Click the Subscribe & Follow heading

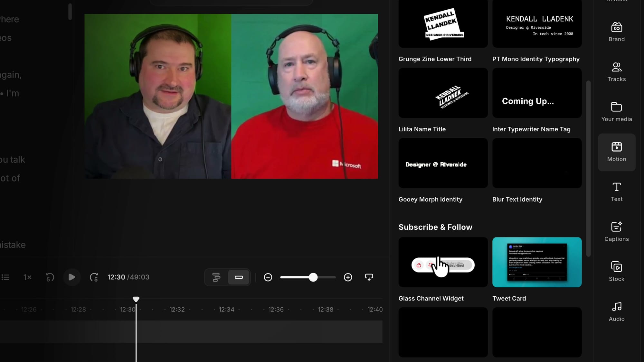435,227
